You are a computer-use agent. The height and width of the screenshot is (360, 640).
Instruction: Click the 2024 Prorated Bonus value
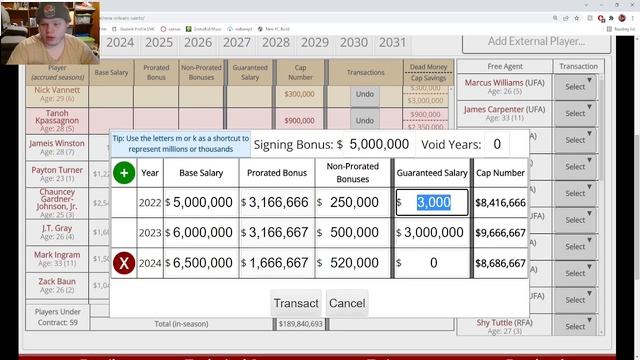[x=277, y=263]
